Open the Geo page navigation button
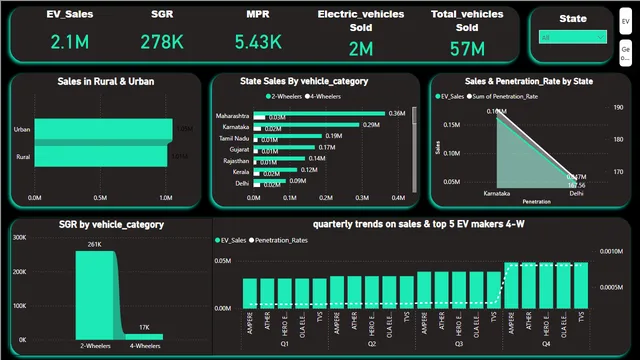Viewport: 640px width, 360px height. [x=625, y=53]
